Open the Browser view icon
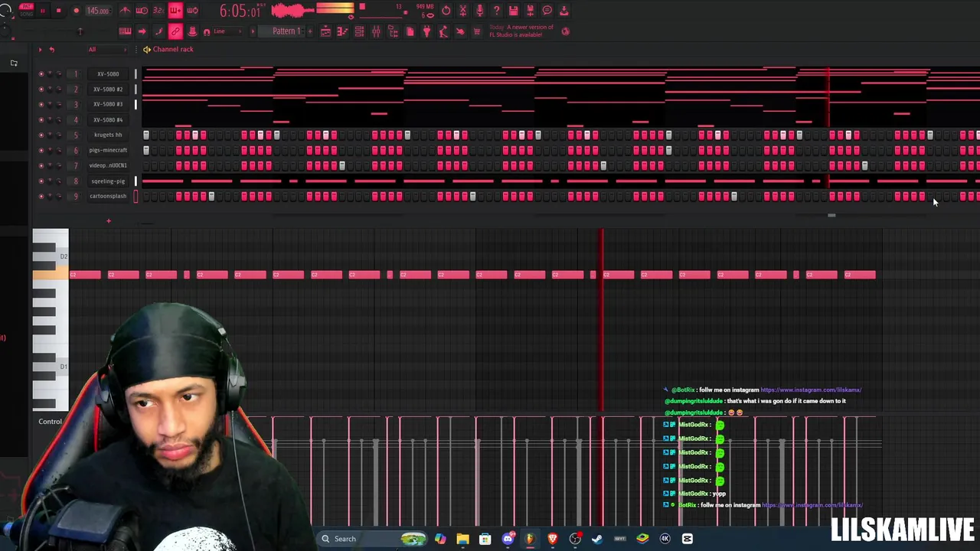Screen dimensions: 980x551 pyautogui.click(x=393, y=31)
